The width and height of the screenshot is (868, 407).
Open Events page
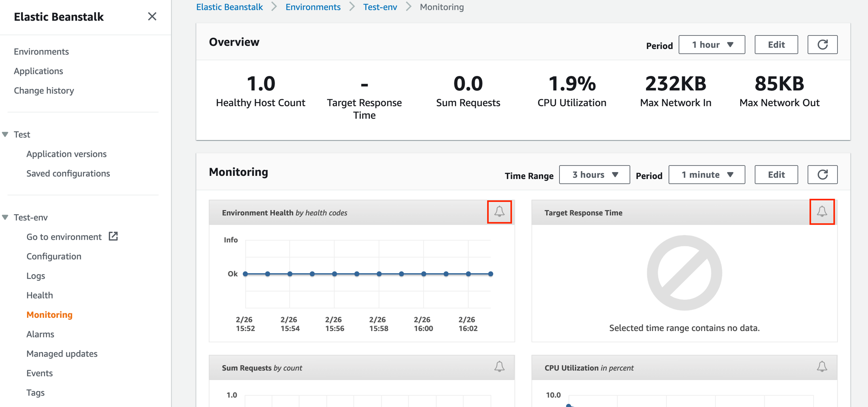(x=40, y=373)
